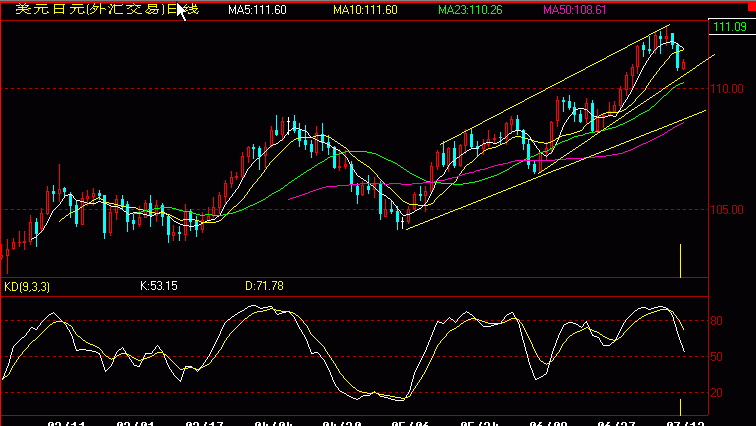
Task: Select the MA50:108.61 indicator label
Action: pos(575,10)
